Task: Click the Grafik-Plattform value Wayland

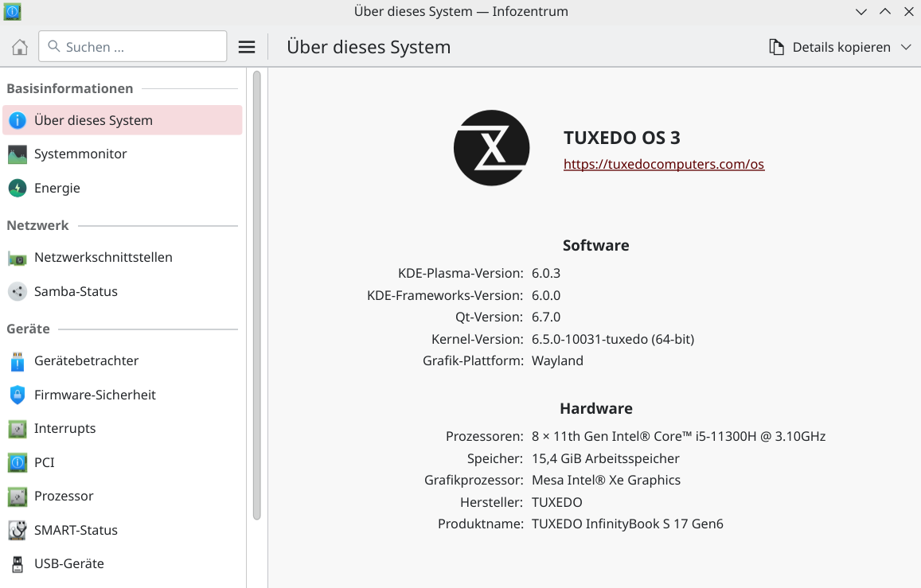Action: pyautogui.click(x=557, y=361)
